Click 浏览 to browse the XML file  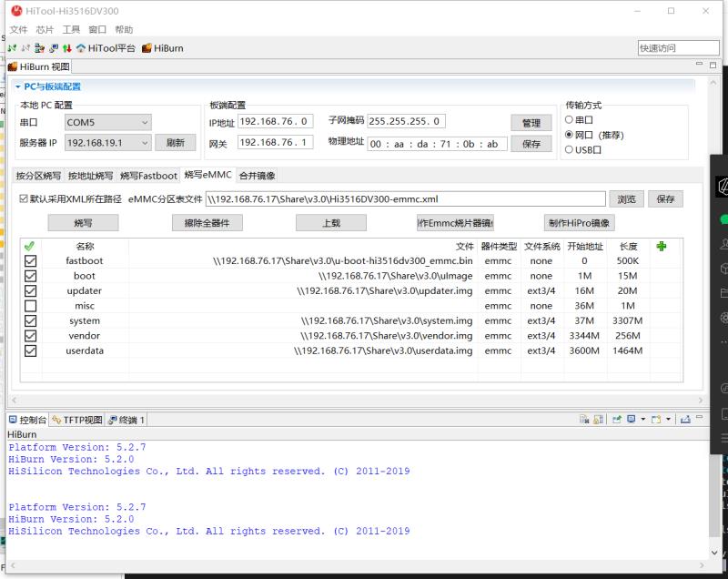(x=626, y=198)
